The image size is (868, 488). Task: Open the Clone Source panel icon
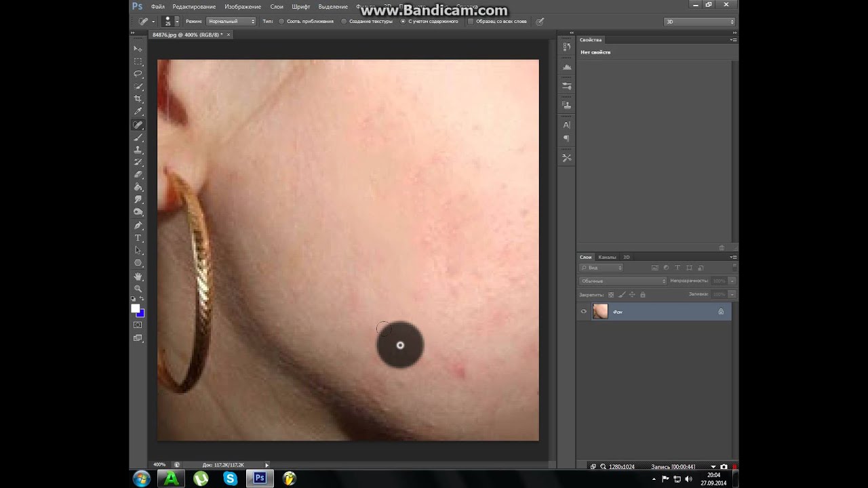(x=566, y=105)
